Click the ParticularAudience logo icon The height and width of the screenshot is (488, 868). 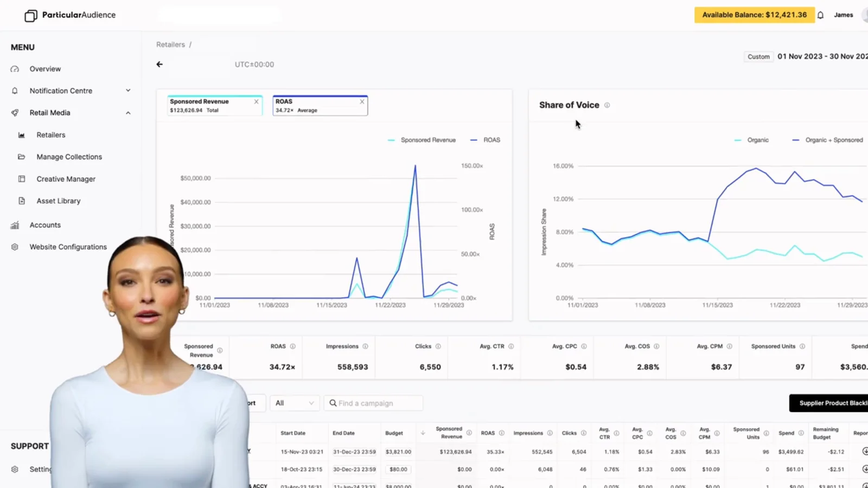coord(31,16)
